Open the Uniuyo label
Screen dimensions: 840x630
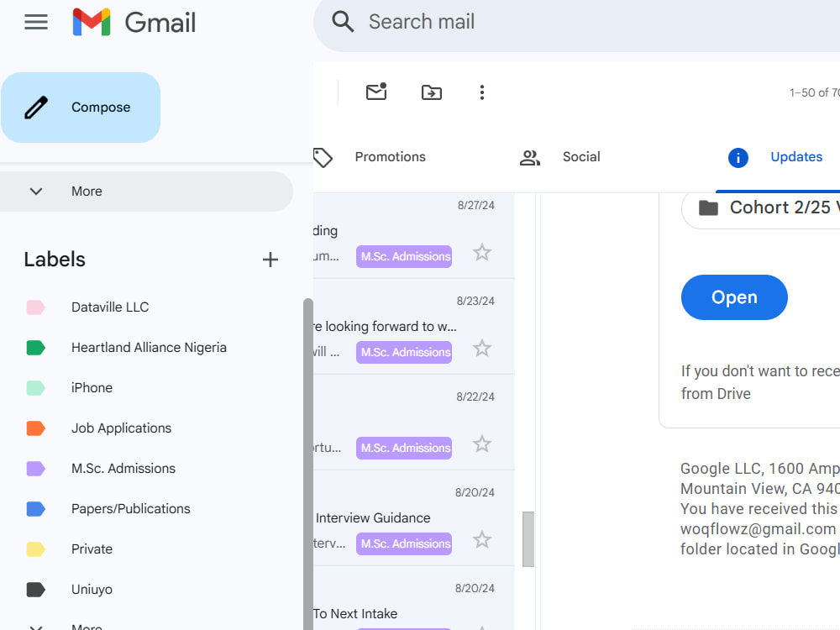pyautogui.click(x=92, y=590)
